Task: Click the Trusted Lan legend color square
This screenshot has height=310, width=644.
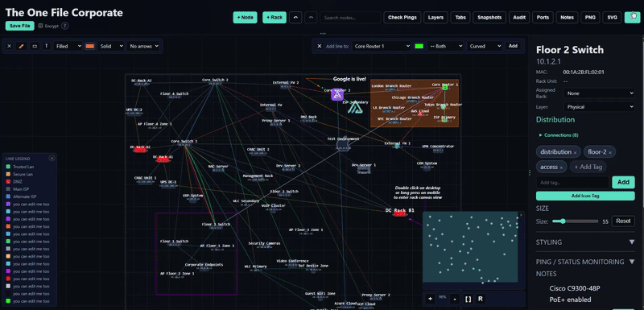Action: click(8, 167)
